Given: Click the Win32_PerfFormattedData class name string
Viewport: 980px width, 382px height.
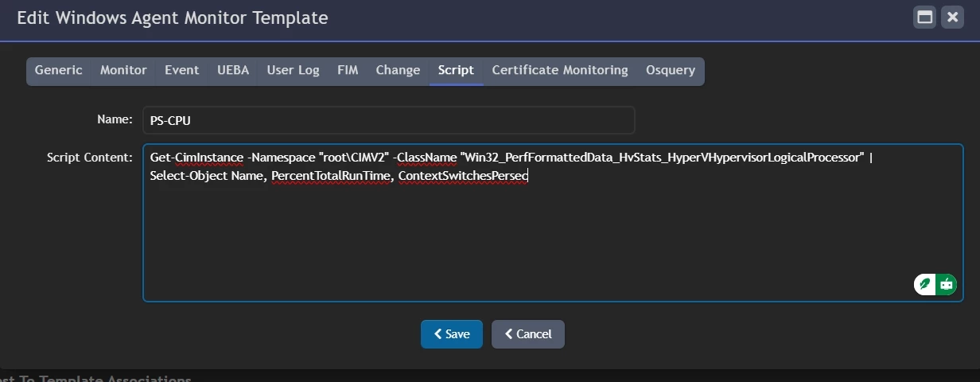Looking at the screenshot, I should [663, 158].
